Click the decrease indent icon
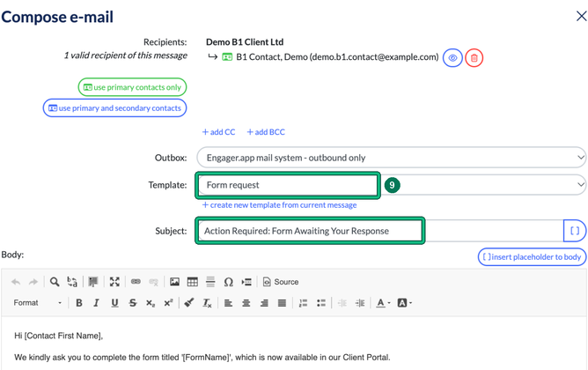Screen dimensions: 588x370 [x=342, y=303]
